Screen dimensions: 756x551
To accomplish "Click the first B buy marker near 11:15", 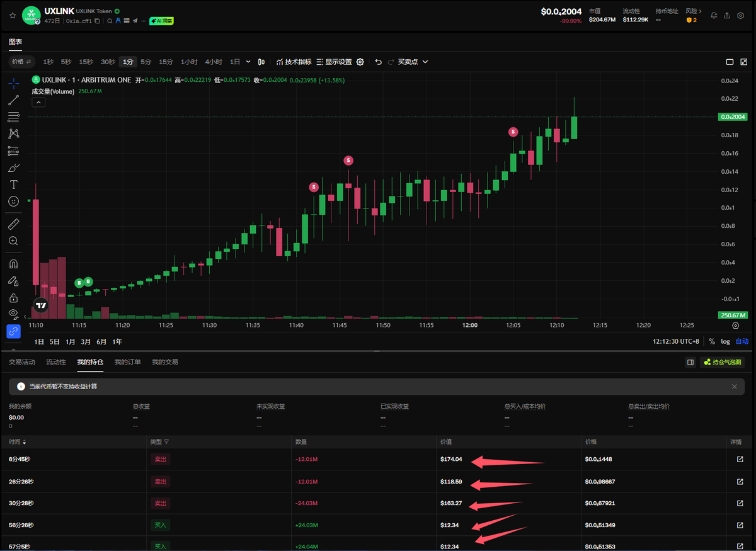I will click(x=79, y=283).
